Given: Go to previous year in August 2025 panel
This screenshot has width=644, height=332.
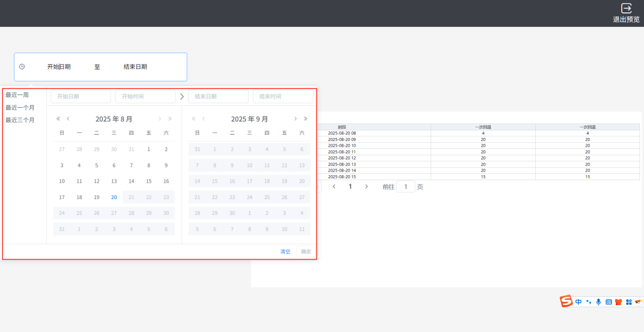Looking at the screenshot, I should point(58,119).
